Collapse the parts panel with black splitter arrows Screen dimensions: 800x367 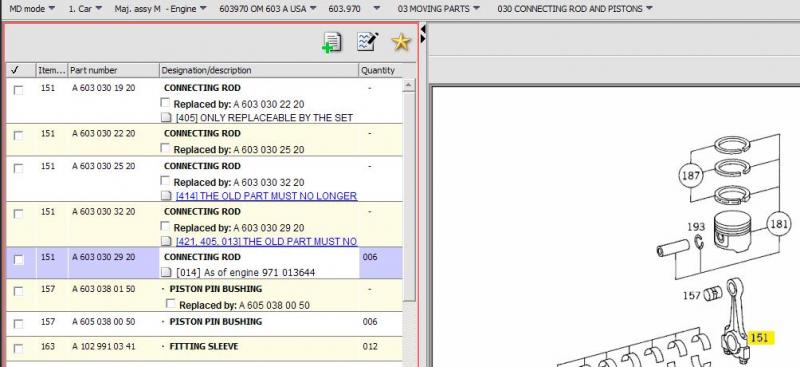click(423, 35)
